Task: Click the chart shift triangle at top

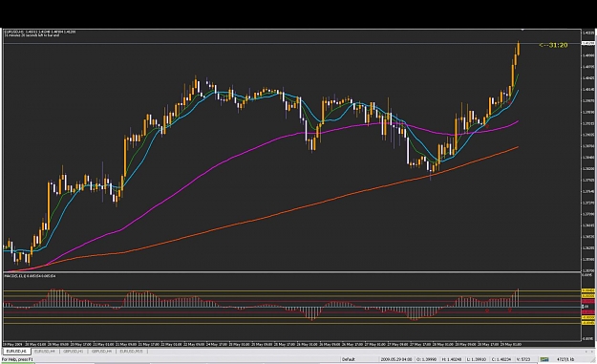Action: [522, 30]
